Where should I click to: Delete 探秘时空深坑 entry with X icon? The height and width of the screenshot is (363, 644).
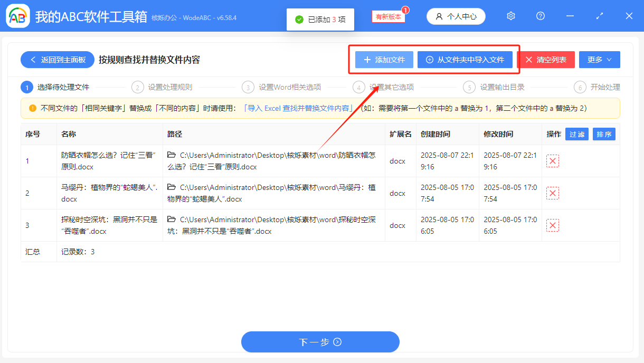tap(552, 225)
